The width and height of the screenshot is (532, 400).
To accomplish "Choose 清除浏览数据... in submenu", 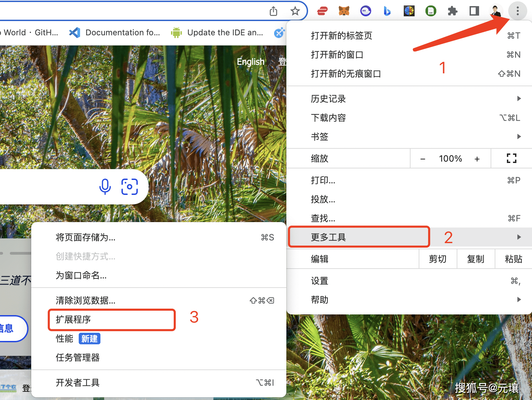I will point(159,301).
